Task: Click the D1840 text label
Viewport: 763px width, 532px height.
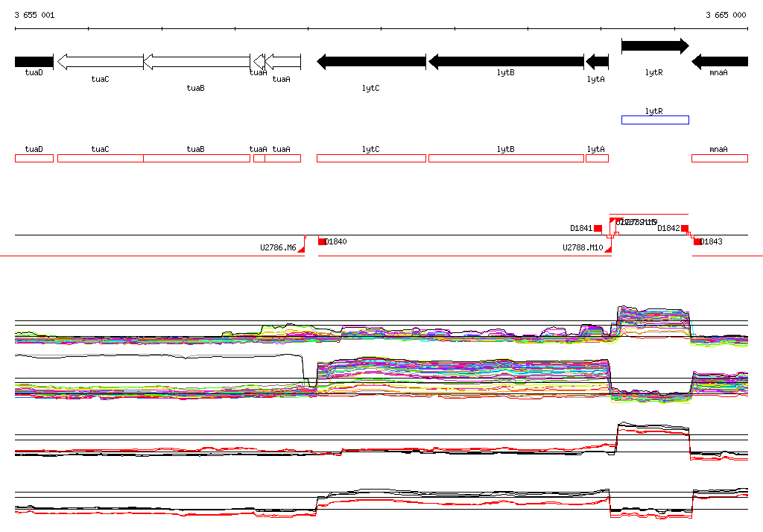Action: tap(336, 241)
